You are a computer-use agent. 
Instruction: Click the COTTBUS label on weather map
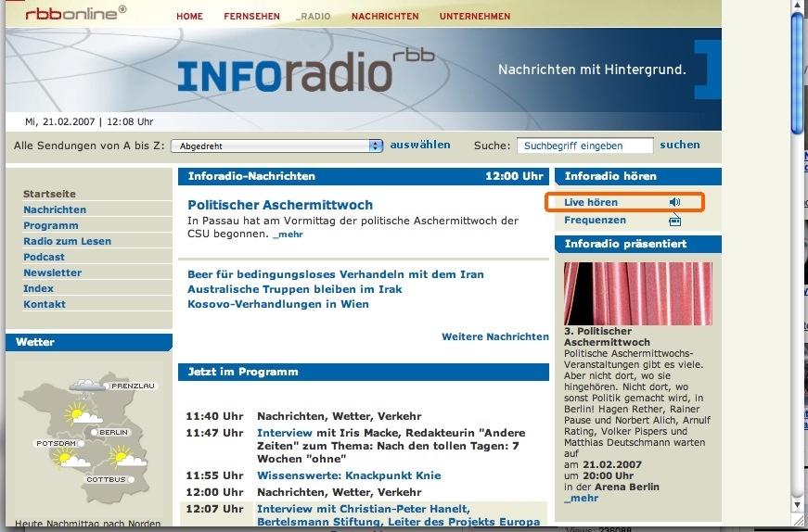(106, 479)
